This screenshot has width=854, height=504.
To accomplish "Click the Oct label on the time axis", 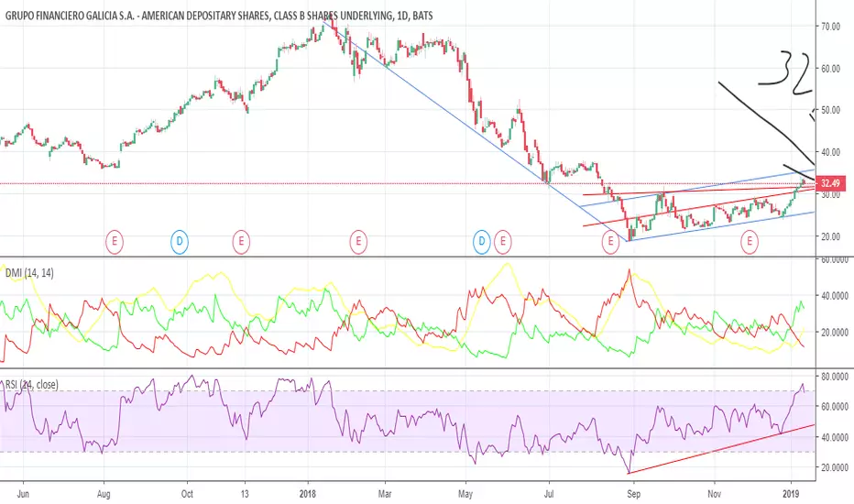I will coord(187,494).
